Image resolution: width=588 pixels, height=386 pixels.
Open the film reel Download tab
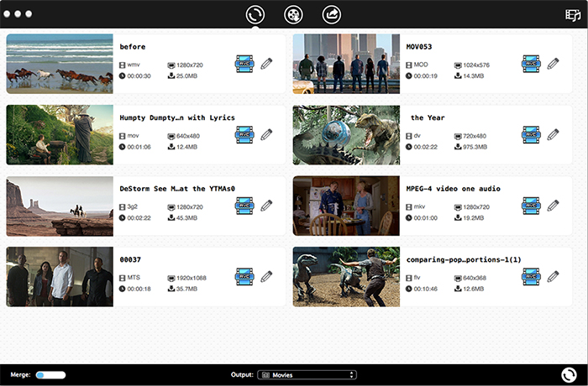(293, 14)
